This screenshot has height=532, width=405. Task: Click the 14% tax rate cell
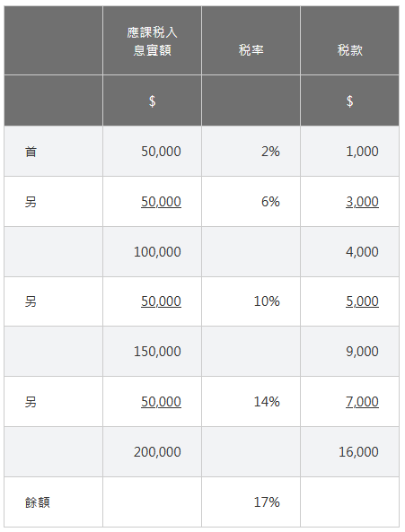pos(251,402)
